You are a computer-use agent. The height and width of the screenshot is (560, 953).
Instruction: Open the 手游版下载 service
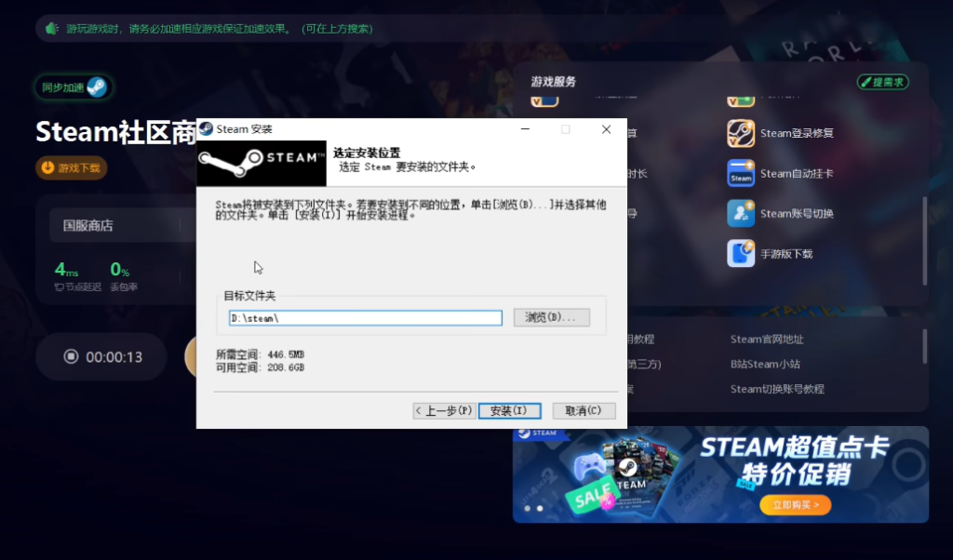[770, 254]
